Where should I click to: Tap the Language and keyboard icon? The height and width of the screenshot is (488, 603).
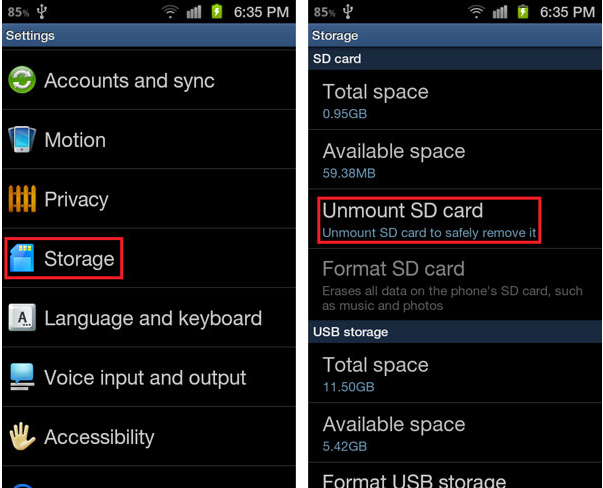click(22, 319)
